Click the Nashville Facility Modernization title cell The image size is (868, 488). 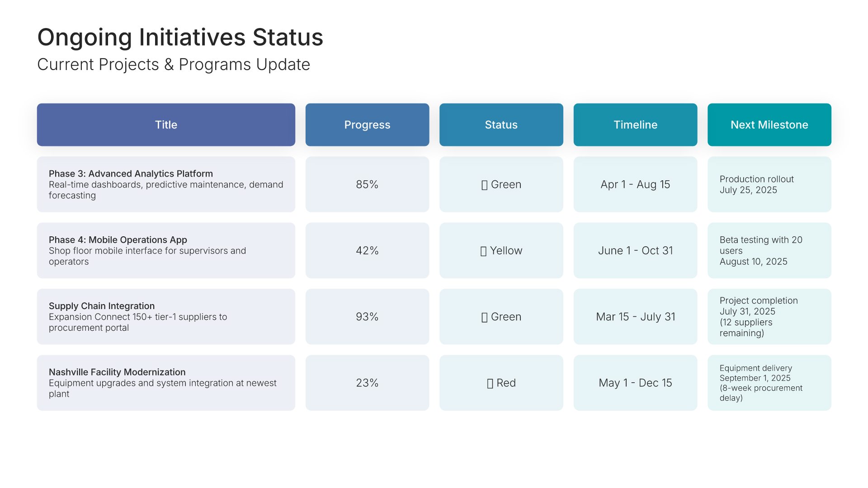166,383
